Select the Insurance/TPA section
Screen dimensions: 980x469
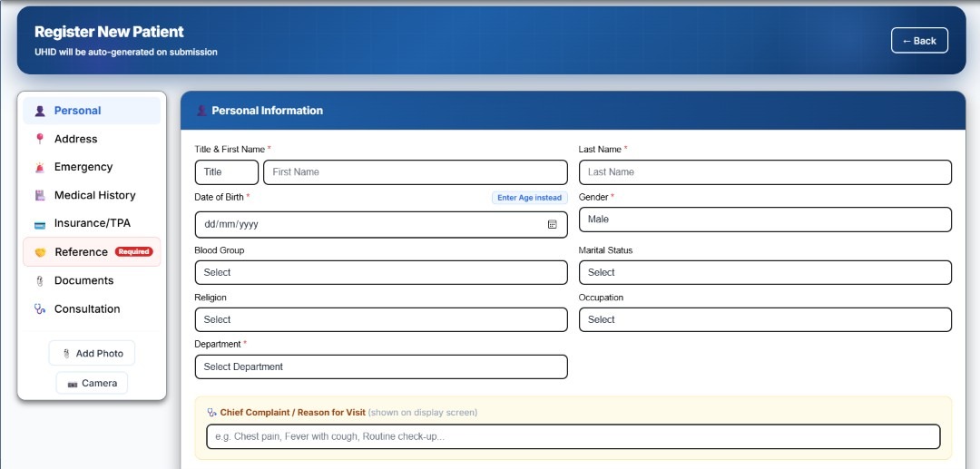tap(92, 223)
